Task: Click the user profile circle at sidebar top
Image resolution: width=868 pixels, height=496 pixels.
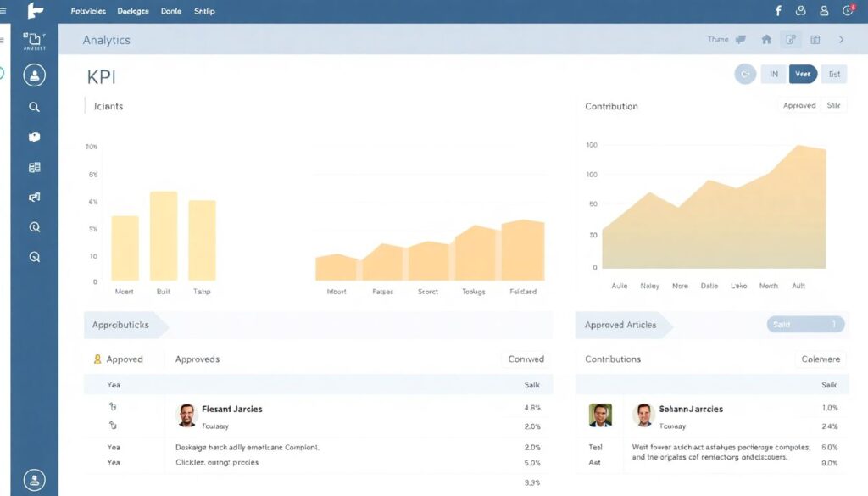Action: click(x=35, y=75)
